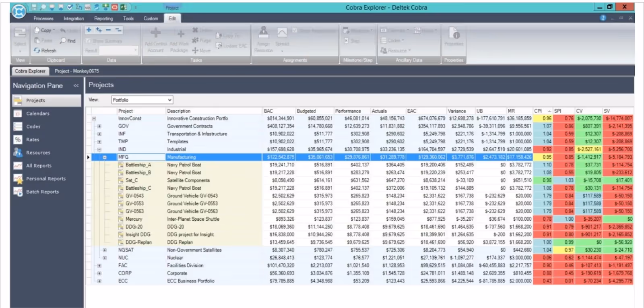
Task: Click the Spread curve icon in ribbon
Action: click(x=282, y=33)
